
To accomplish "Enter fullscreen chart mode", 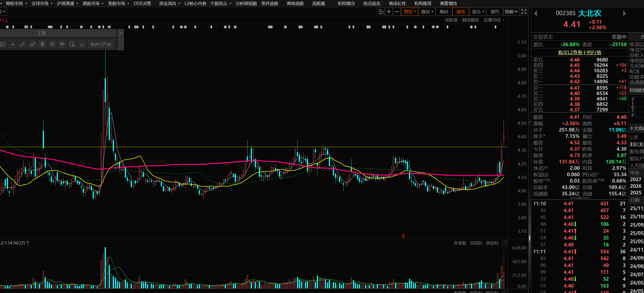I will point(524,12).
